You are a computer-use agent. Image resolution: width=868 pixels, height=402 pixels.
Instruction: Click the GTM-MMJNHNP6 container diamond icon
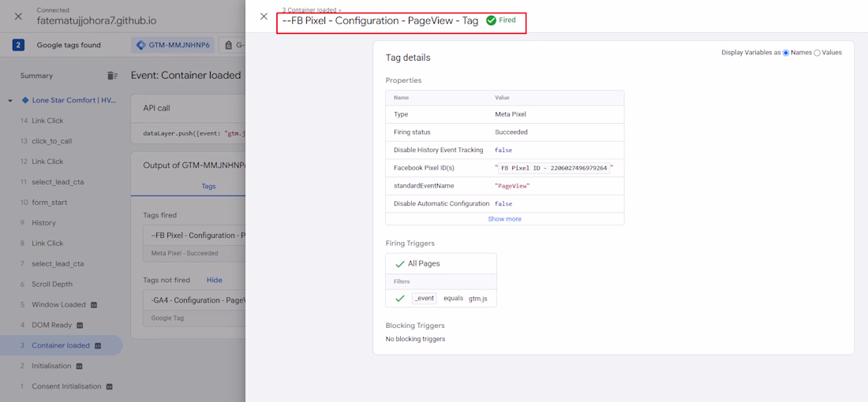tap(140, 46)
